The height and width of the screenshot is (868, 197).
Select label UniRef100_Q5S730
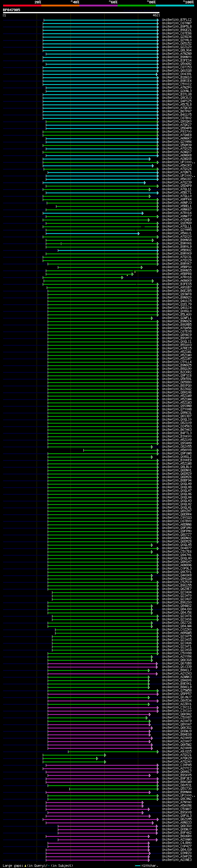(176, 789)
